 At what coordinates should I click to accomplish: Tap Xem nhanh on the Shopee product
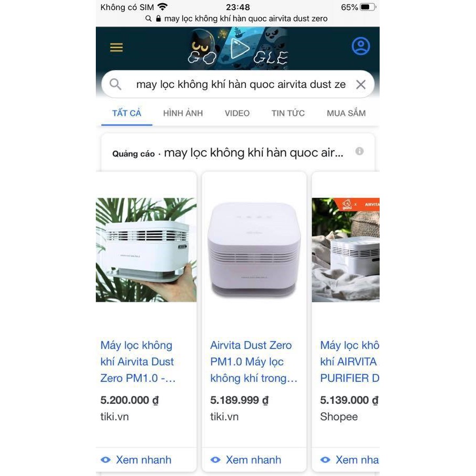350,460
